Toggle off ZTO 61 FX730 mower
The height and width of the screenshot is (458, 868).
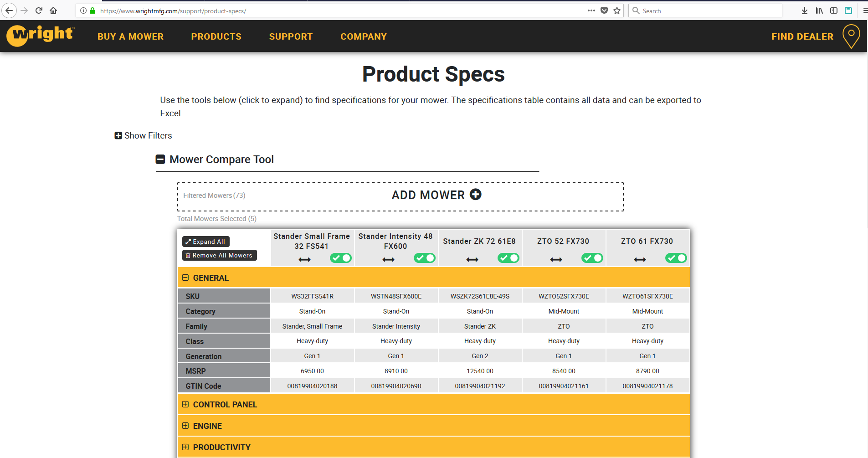pyautogui.click(x=676, y=258)
